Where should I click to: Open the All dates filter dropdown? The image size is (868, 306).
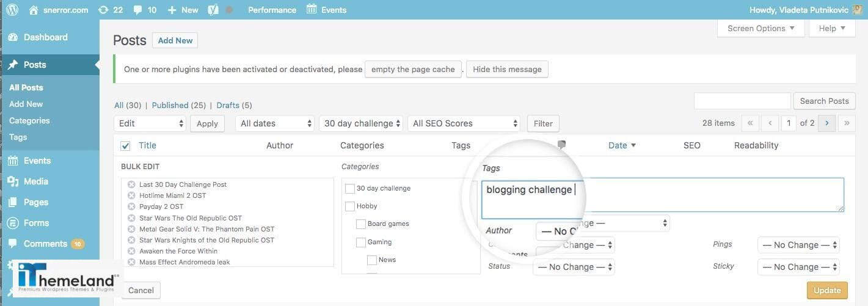coord(275,123)
